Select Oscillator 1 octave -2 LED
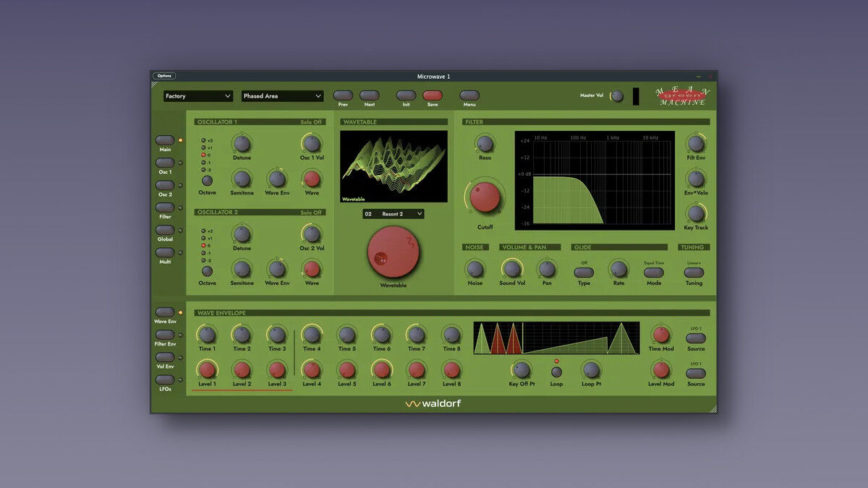This screenshot has height=488, width=868. tap(203, 170)
